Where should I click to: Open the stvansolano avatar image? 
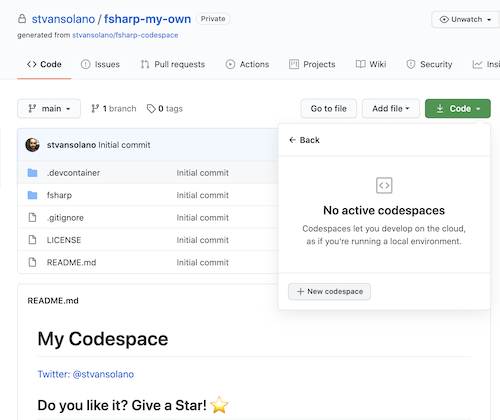point(32,145)
